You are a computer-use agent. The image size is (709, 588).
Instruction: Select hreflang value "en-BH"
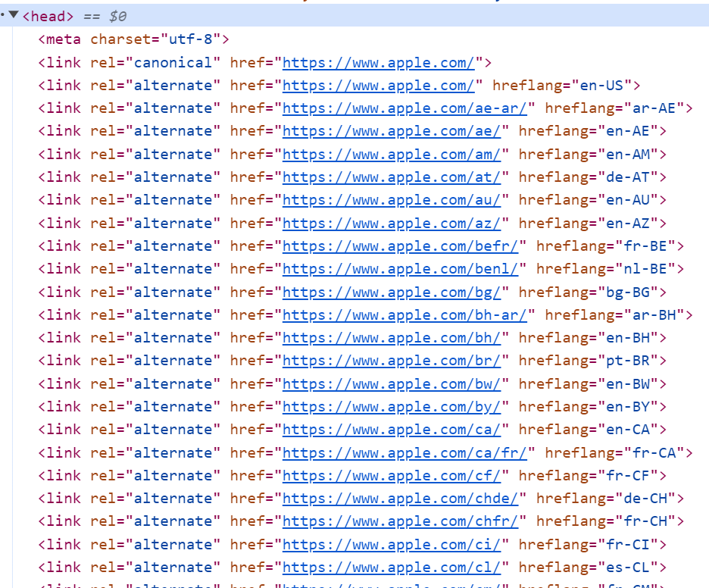pyautogui.click(x=628, y=338)
